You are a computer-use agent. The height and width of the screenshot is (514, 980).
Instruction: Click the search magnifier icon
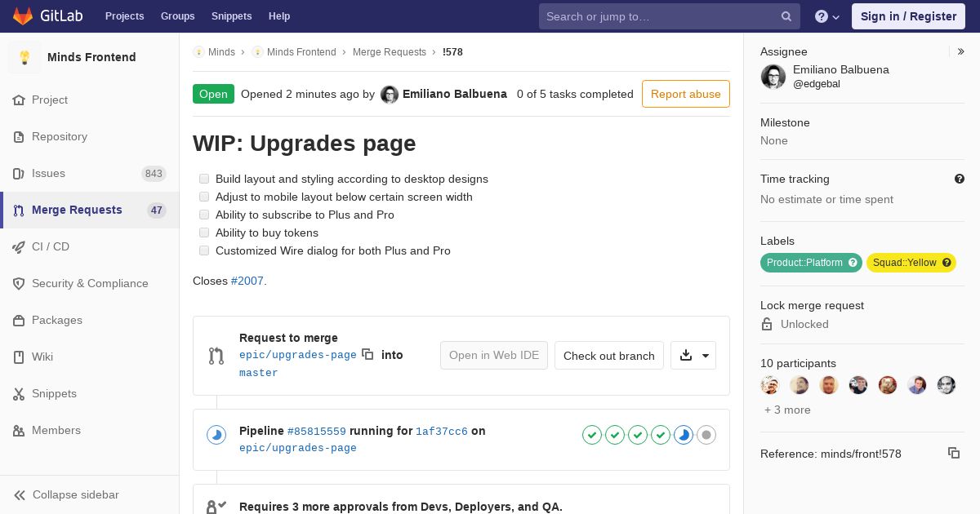click(x=786, y=16)
